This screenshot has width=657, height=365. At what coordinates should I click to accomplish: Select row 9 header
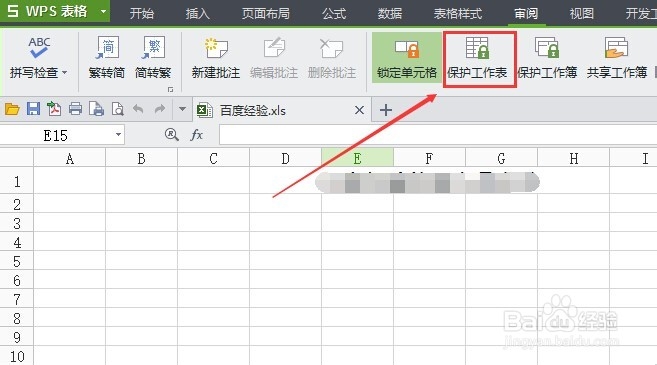[x=17, y=337]
